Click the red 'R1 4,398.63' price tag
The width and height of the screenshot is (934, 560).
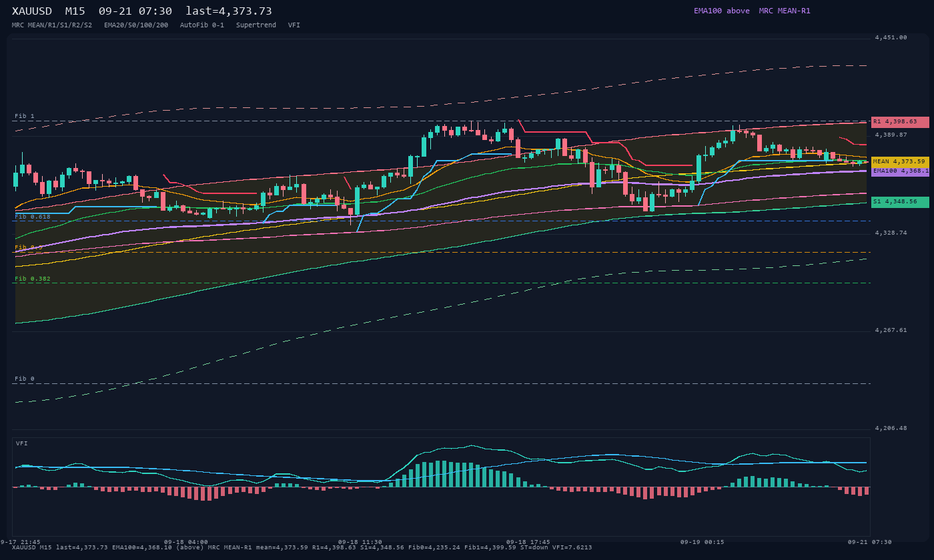[900, 122]
